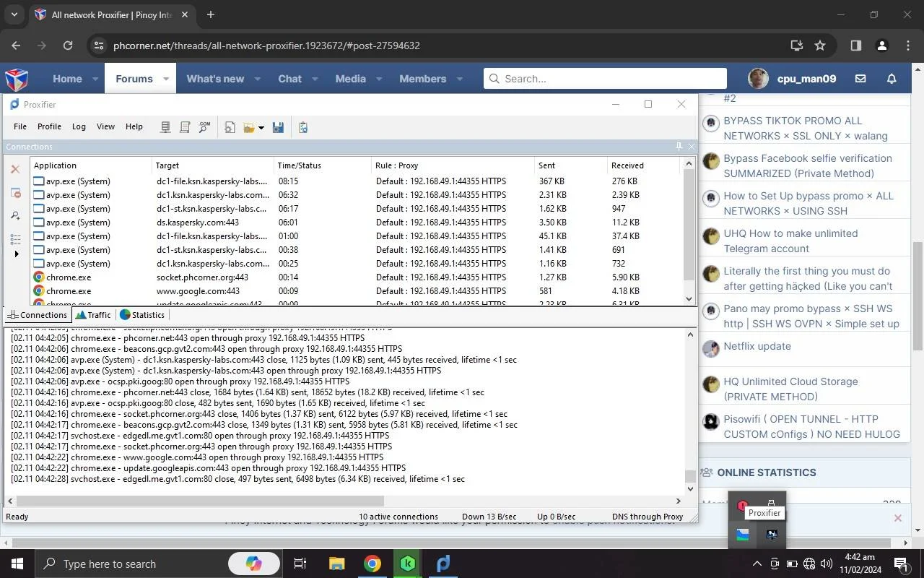
Task: Open 'UHQ How to make unlimited Telegram account'
Action: tap(790, 241)
